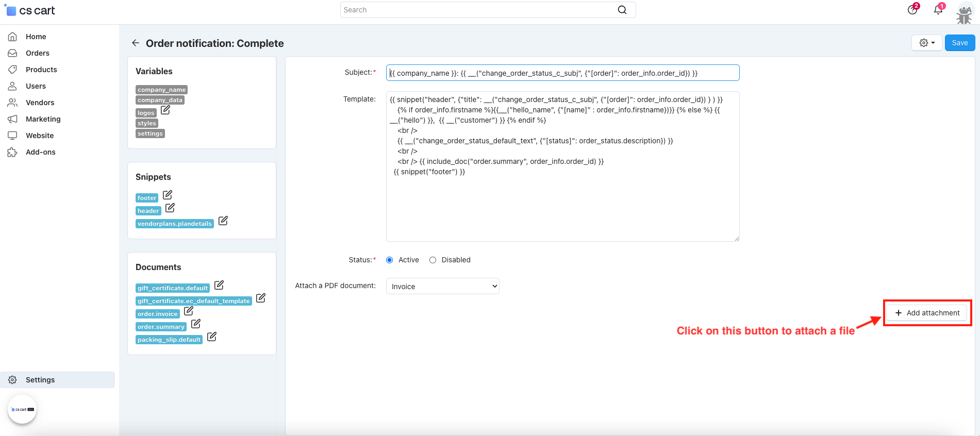Insert the company_name variable
The width and height of the screenshot is (980, 436).
point(161,90)
